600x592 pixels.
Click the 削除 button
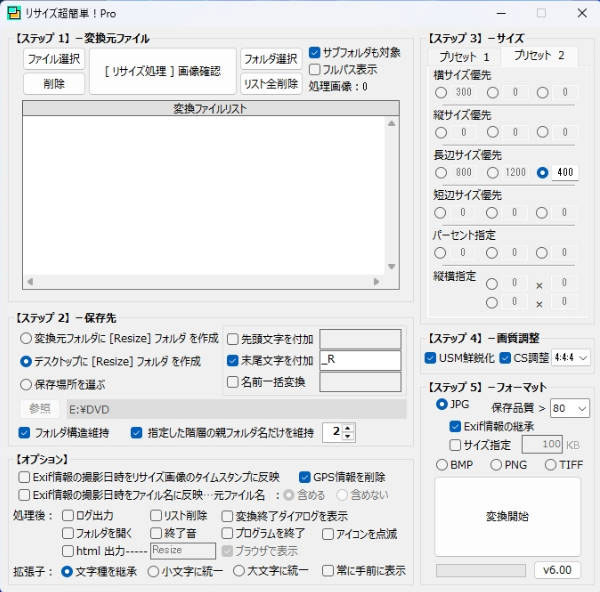(x=54, y=84)
